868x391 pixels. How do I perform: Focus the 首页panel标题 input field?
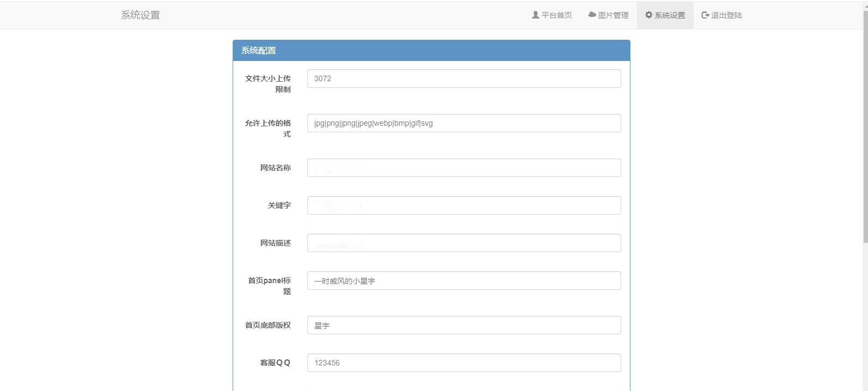point(464,280)
